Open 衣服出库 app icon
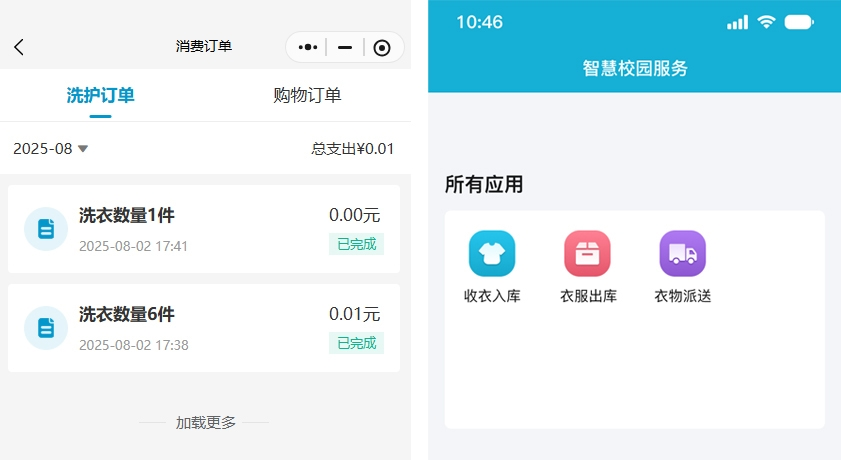 (x=587, y=254)
